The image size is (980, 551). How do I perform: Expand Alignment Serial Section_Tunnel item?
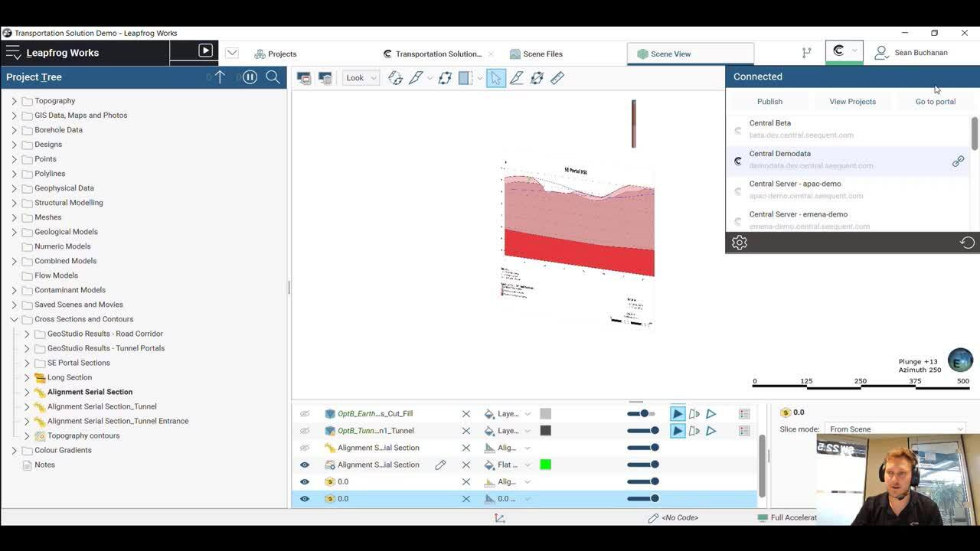pyautogui.click(x=27, y=406)
